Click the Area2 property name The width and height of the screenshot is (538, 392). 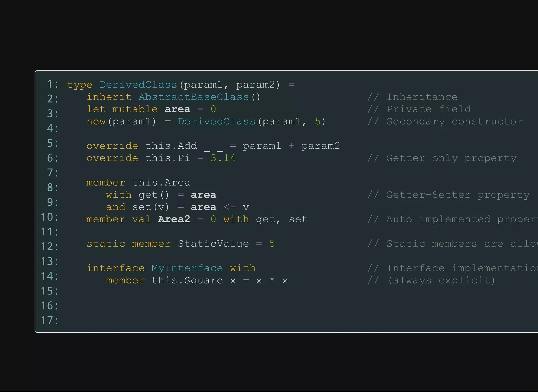pos(174,219)
